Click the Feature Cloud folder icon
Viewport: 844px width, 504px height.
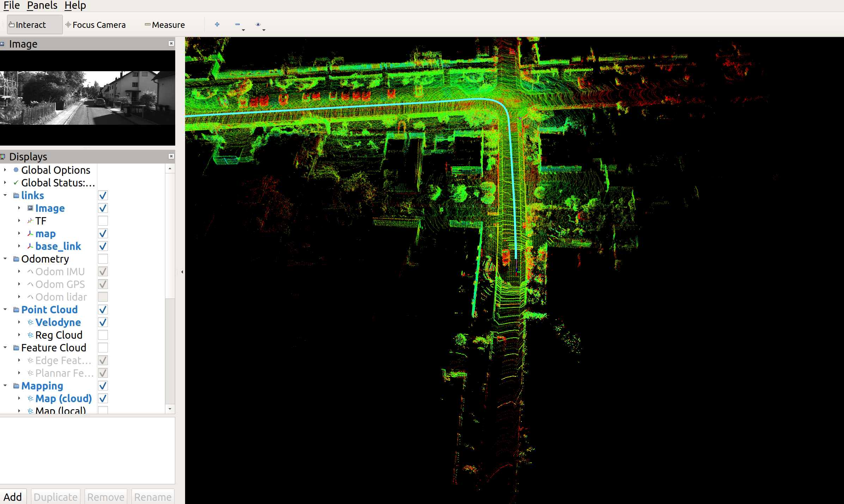[x=16, y=348]
